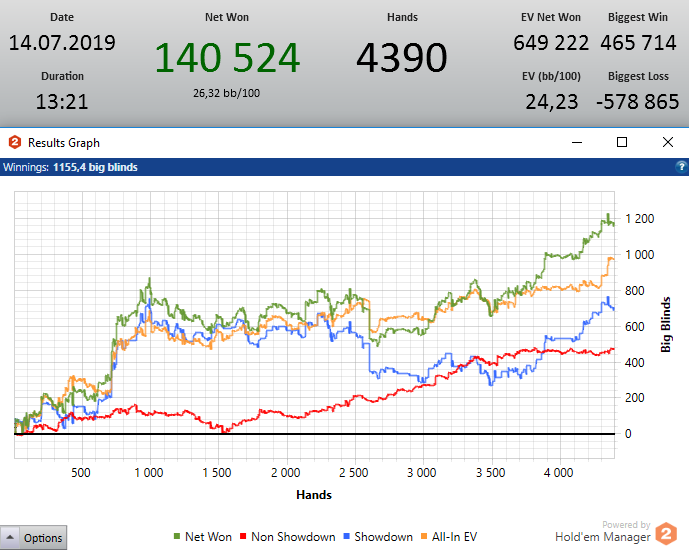689x550 pixels.
Task: Click the date 14.07.2019
Action: click(62, 43)
